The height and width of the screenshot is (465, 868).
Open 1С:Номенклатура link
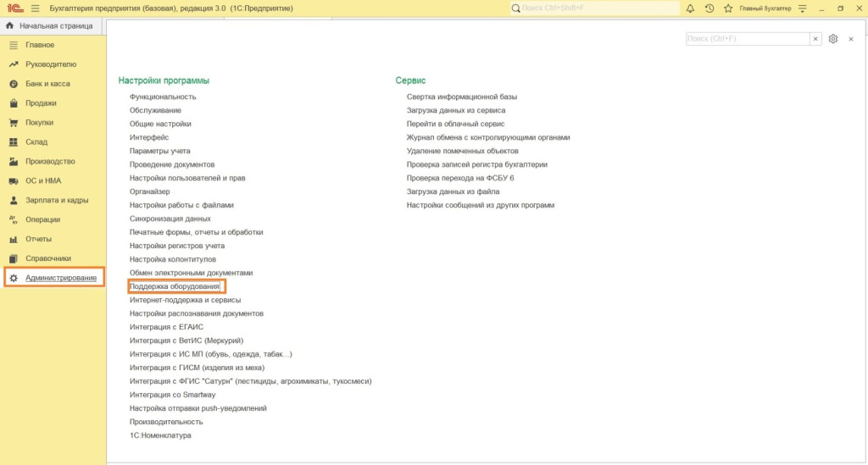click(x=160, y=435)
